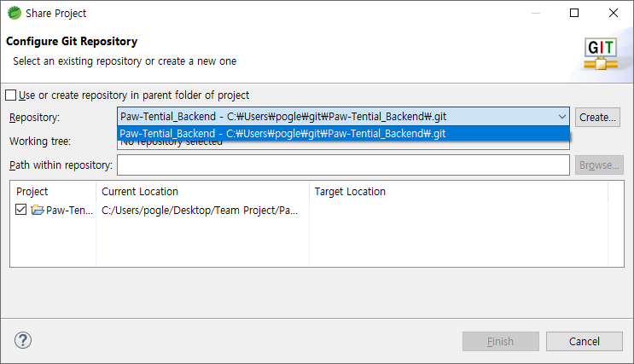Screen dimensions: 634x364
Task: Click the Repository combo box field
Action: pos(343,117)
